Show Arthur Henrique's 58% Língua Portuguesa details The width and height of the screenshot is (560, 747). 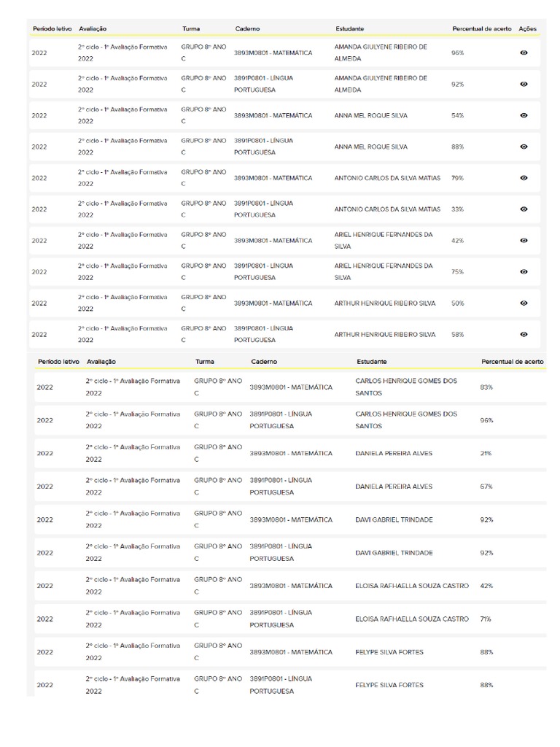click(524, 334)
